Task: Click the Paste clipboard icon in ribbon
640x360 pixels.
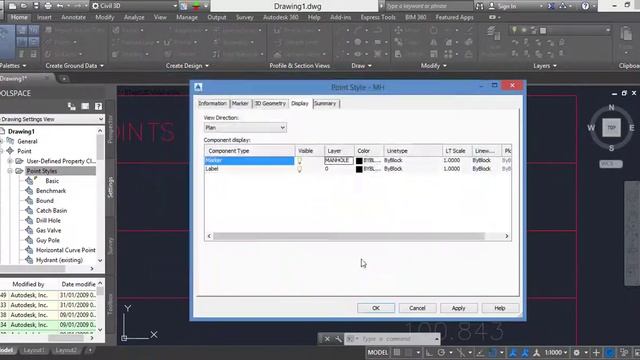Action: [x=626, y=33]
